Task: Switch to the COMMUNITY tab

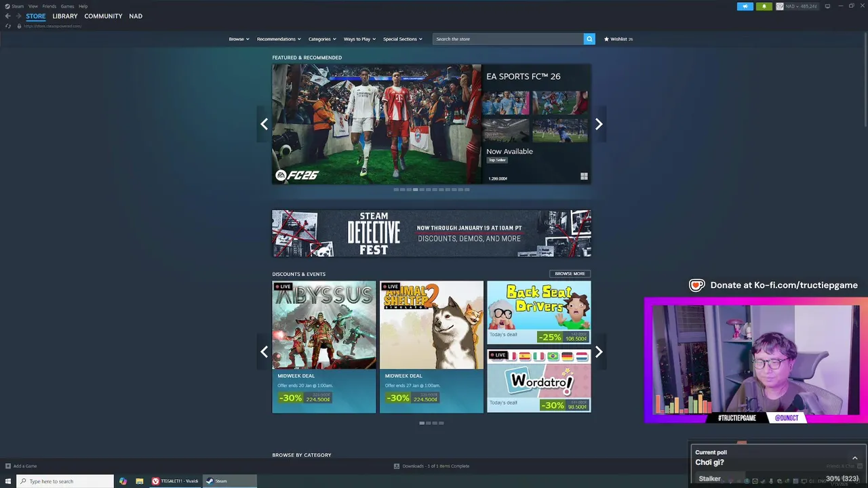Action: click(103, 16)
